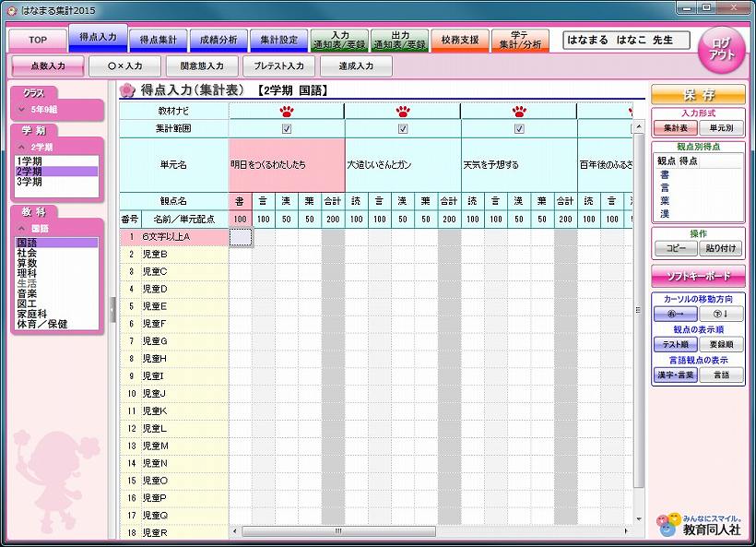Select 3学期 in term list
Image resolution: width=756 pixels, height=547 pixels.
57,182
